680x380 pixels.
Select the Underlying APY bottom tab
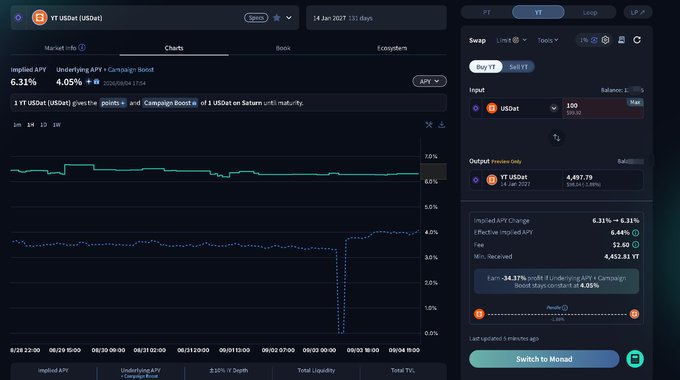coord(141,372)
